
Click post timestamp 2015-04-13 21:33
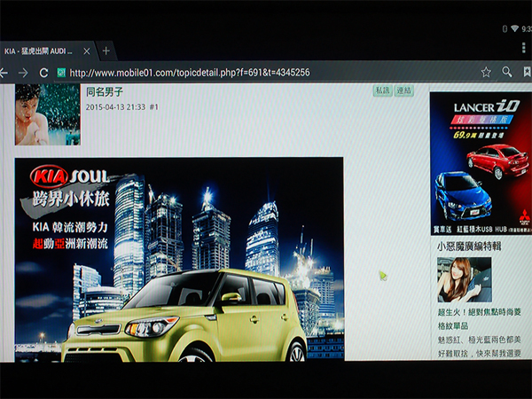[115, 107]
